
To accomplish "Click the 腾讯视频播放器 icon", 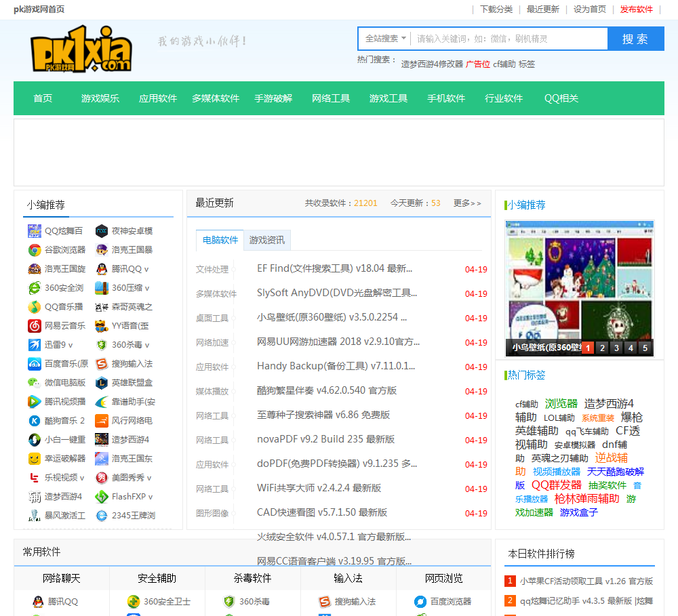I will pyautogui.click(x=34, y=402).
